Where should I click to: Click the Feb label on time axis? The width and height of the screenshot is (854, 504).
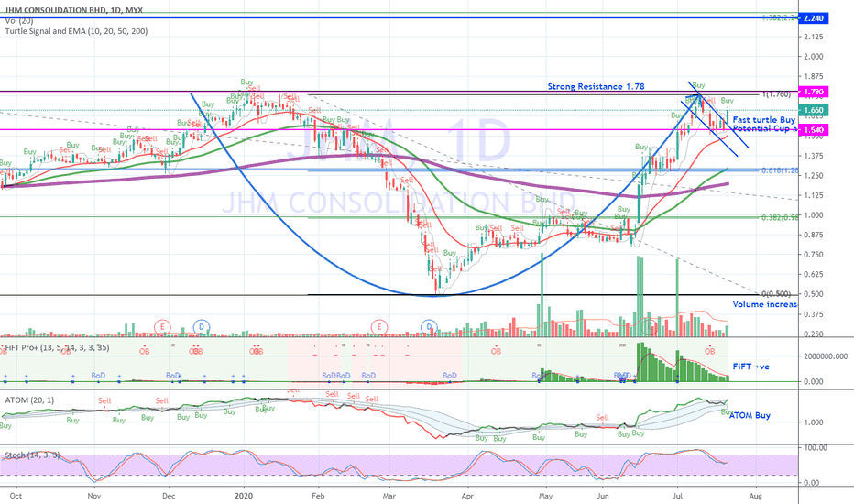point(318,496)
